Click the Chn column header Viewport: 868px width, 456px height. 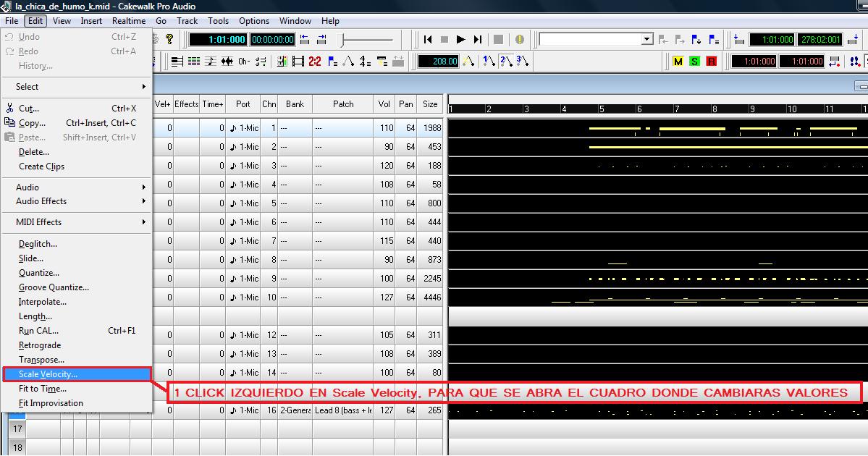(269, 104)
